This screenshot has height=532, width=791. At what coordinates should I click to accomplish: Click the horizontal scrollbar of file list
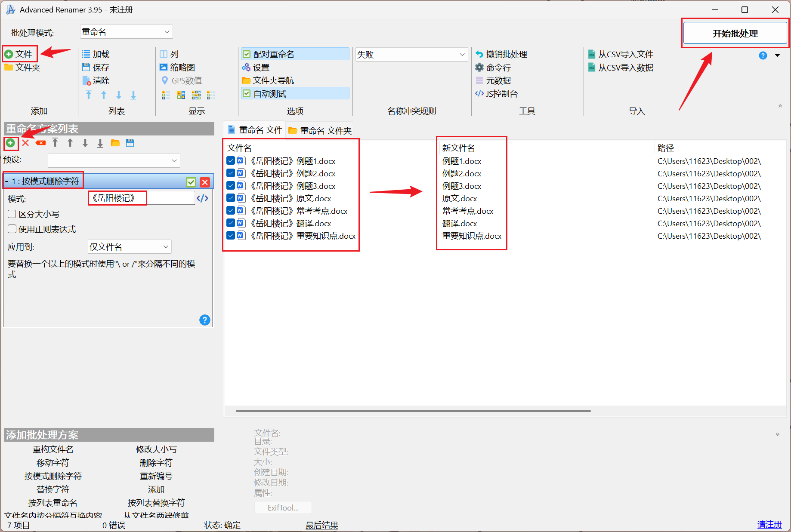[x=413, y=411]
